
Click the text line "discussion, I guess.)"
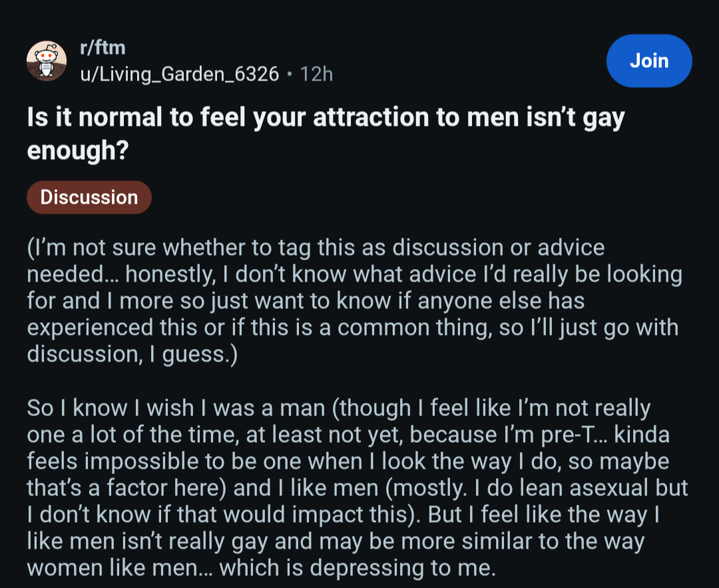[x=132, y=354]
